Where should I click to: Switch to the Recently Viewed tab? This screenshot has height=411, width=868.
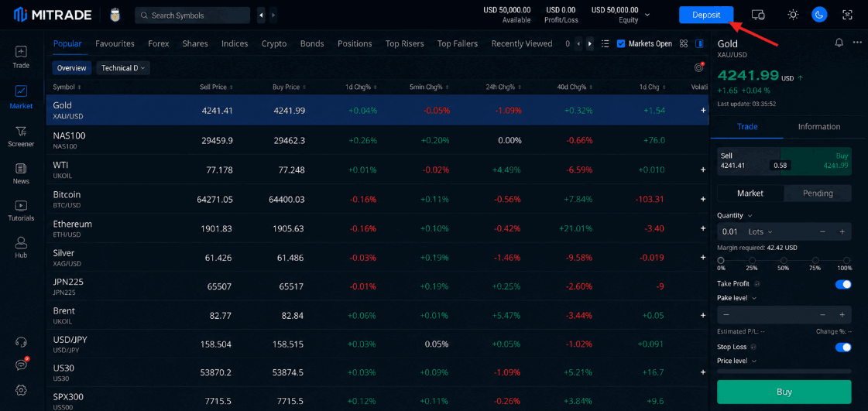[522, 43]
